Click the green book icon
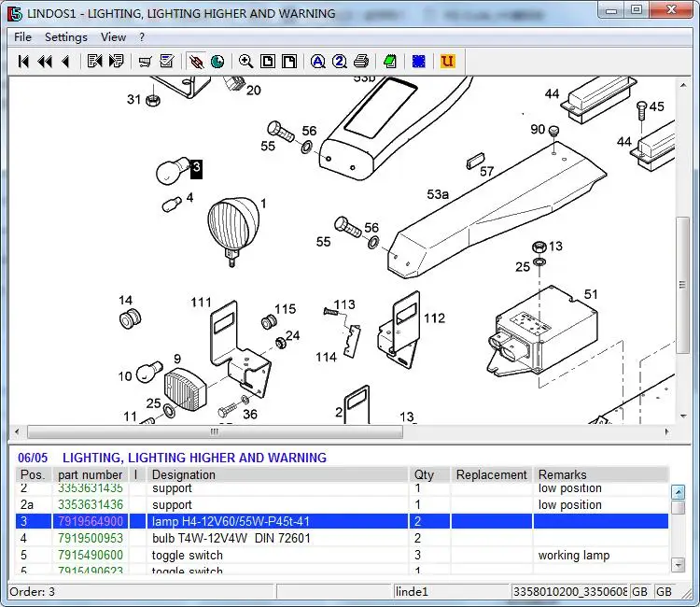The width and height of the screenshot is (700, 607). 390,62
